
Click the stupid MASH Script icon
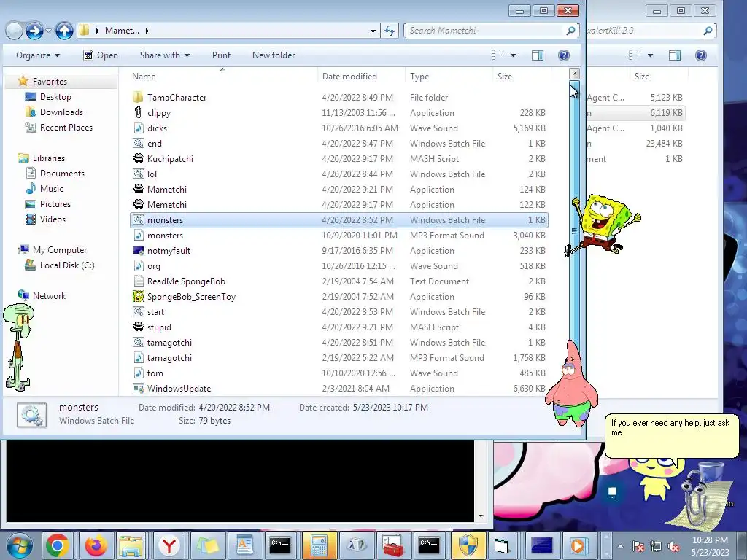tap(138, 327)
